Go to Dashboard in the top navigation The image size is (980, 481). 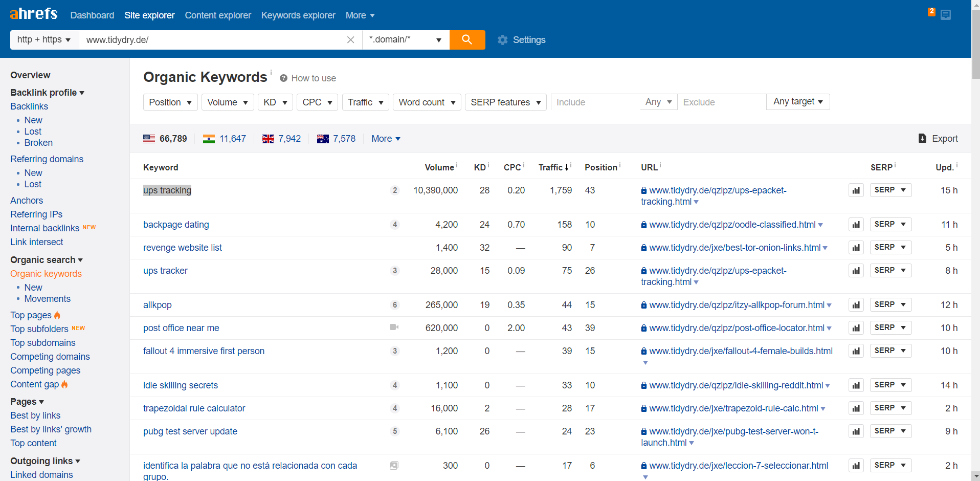point(92,15)
